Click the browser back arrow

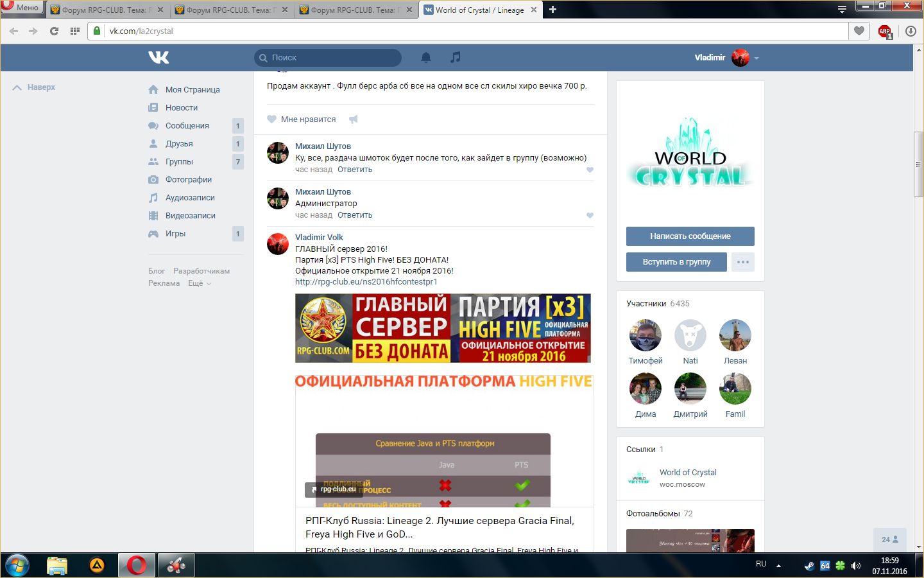[13, 31]
